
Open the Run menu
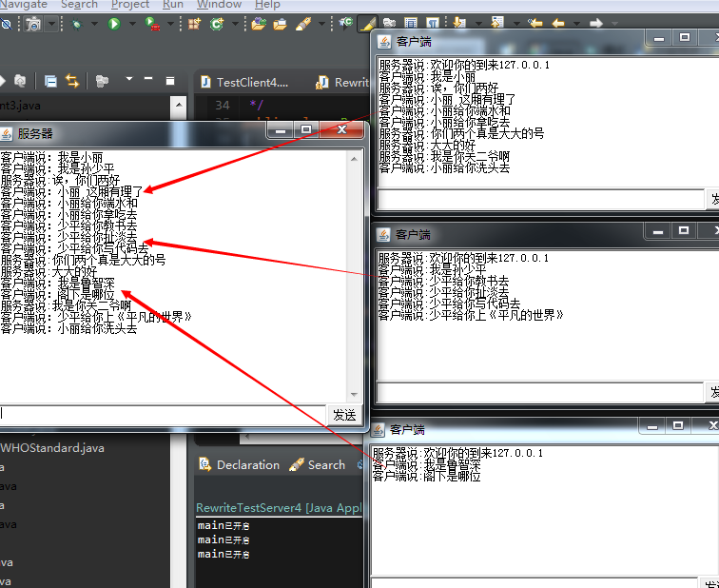173,5
